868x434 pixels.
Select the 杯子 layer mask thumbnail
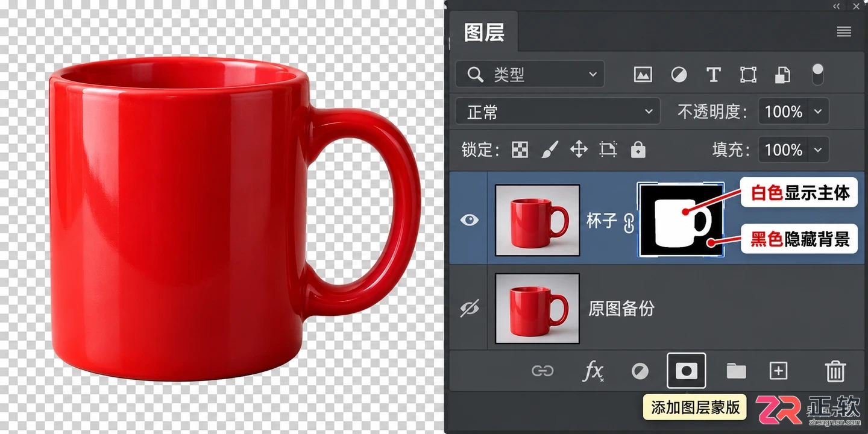[x=681, y=220]
